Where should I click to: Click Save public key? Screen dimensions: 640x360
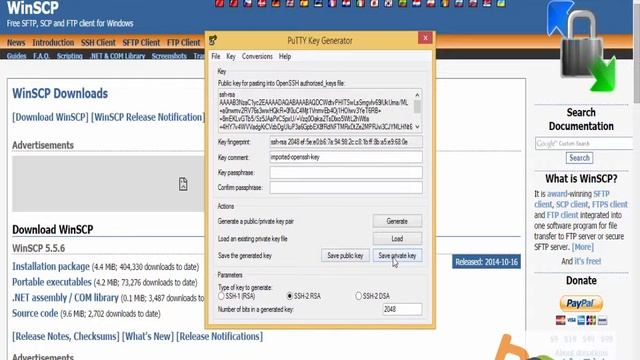point(345,256)
